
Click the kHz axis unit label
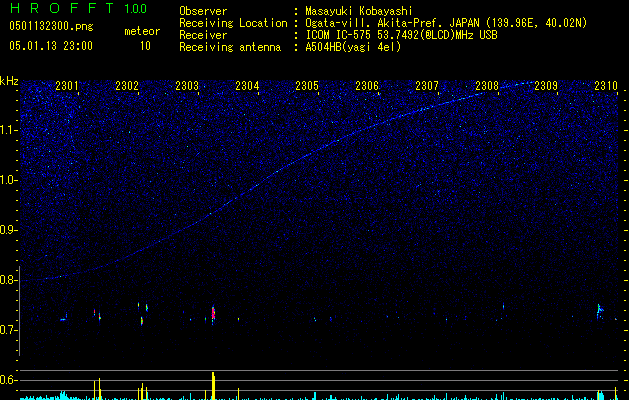[x=9, y=81]
